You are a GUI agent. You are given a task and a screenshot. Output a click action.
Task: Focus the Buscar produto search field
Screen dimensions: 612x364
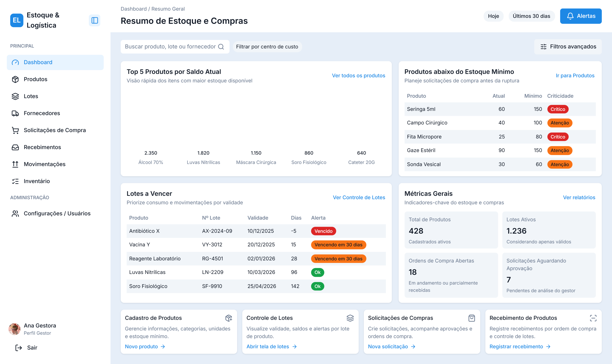tap(170, 47)
